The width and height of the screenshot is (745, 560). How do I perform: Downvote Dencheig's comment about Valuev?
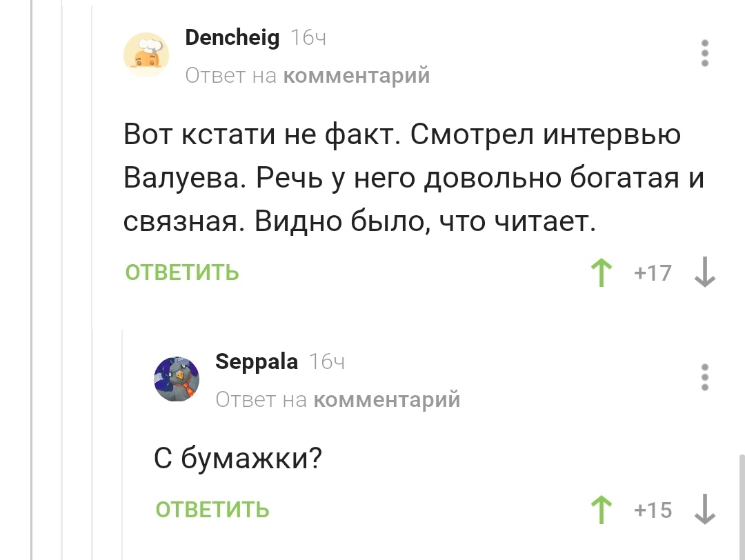pyautogui.click(x=705, y=272)
